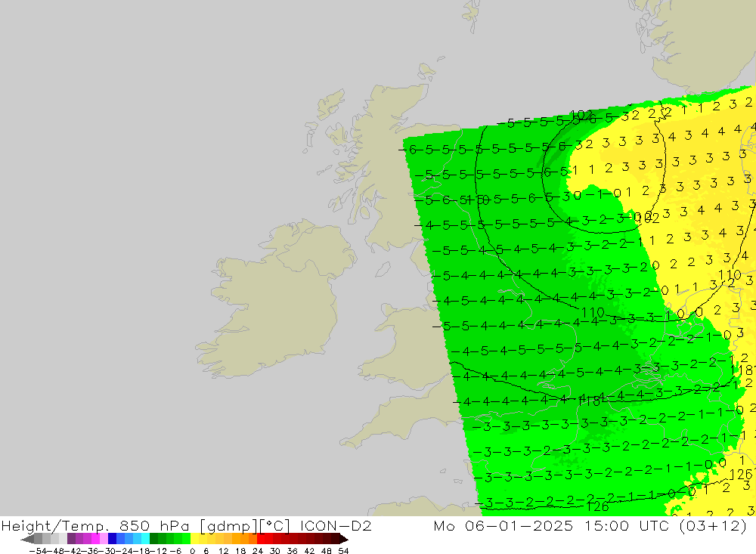This screenshot has width=756, height=554.
Task: Click the '126' contour label at map bottom
Action: click(598, 506)
